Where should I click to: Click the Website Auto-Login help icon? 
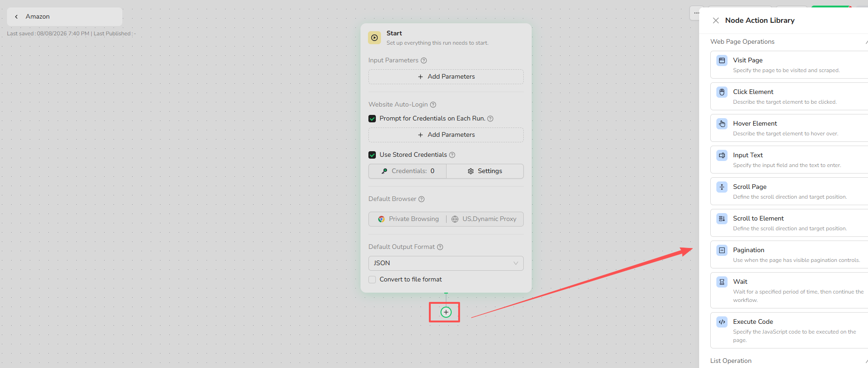point(433,105)
